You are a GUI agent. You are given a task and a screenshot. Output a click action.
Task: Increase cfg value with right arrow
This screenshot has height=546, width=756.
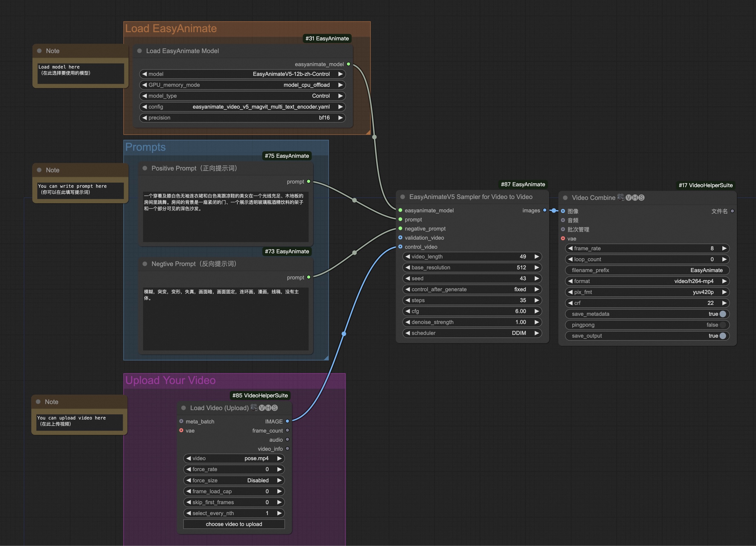pyautogui.click(x=537, y=311)
